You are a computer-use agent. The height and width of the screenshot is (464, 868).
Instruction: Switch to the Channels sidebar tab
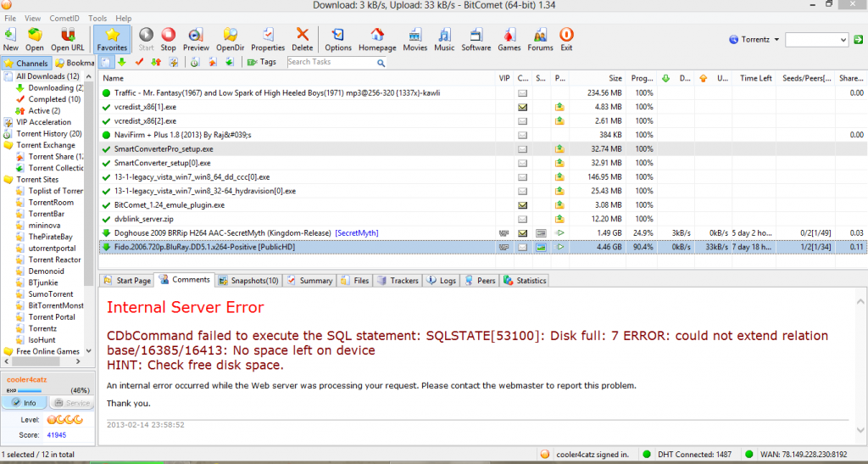point(26,63)
